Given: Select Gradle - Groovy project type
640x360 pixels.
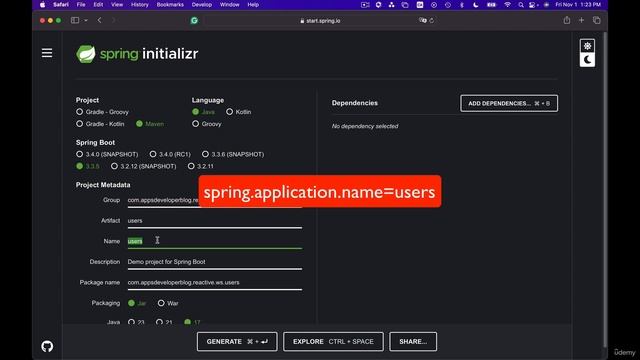Looking at the screenshot, I should (102, 112).
